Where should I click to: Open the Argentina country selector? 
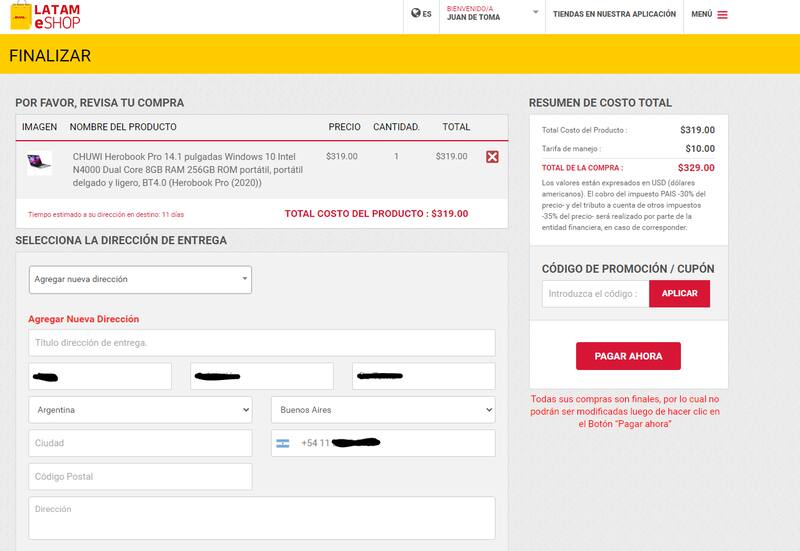[x=140, y=410]
